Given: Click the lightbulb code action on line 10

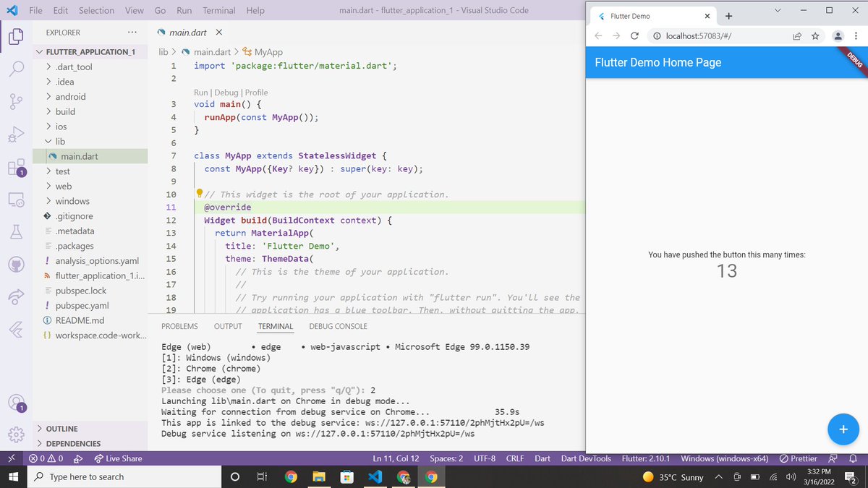Looking at the screenshot, I should (x=199, y=193).
